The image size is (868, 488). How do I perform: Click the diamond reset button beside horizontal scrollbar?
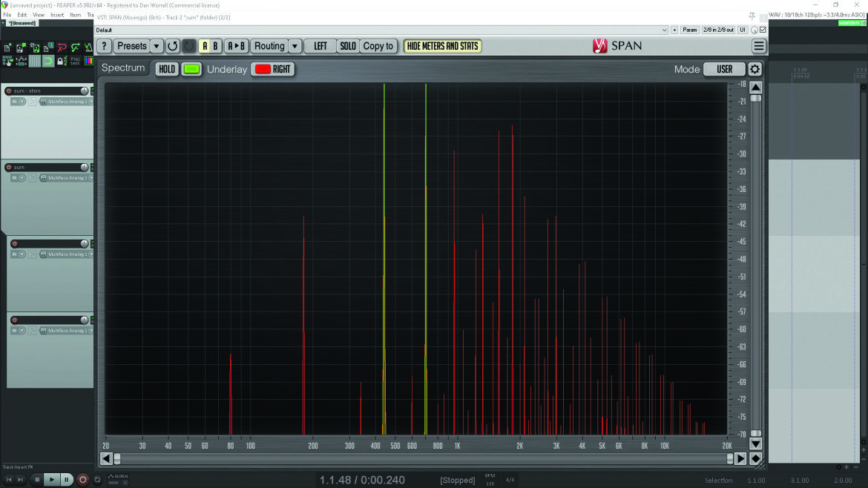pyautogui.click(x=755, y=458)
